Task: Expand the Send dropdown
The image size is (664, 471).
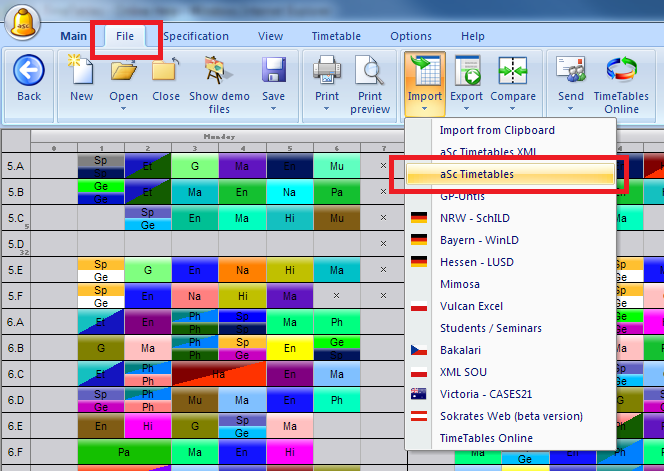Action: pyautogui.click(x=571, y=110)
